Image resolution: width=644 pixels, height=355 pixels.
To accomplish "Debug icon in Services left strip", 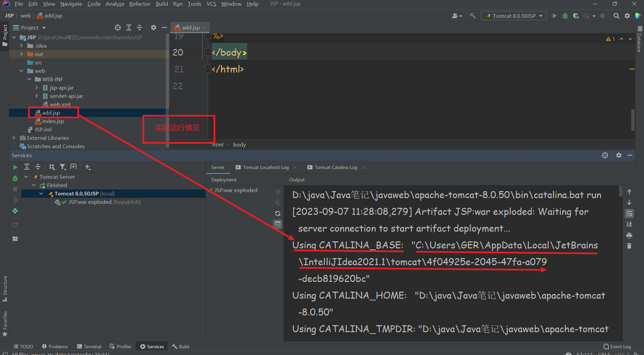I will coord(15,178).
